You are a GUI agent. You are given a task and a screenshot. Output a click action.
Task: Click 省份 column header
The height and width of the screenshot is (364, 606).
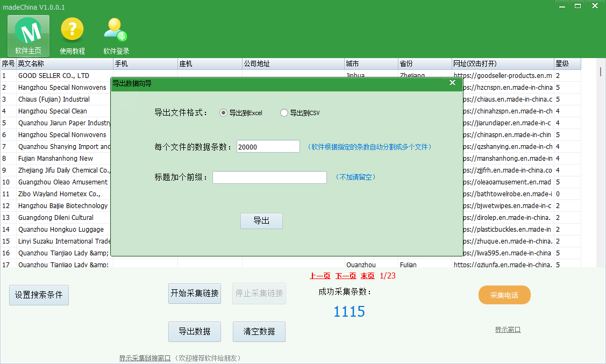coord(425,64)
